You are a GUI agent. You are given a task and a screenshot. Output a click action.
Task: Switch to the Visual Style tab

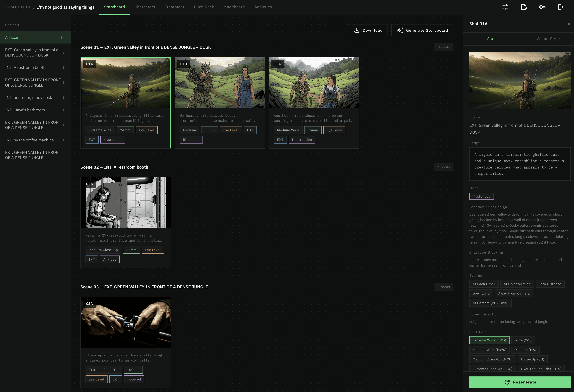[x=548, y=39]
